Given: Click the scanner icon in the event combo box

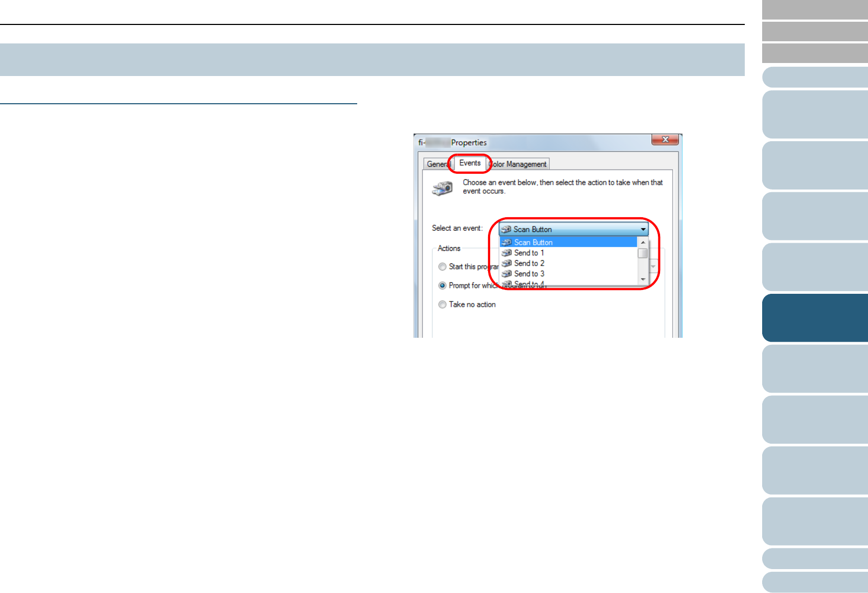Looking at the screenshot, I should coord(506,229).
